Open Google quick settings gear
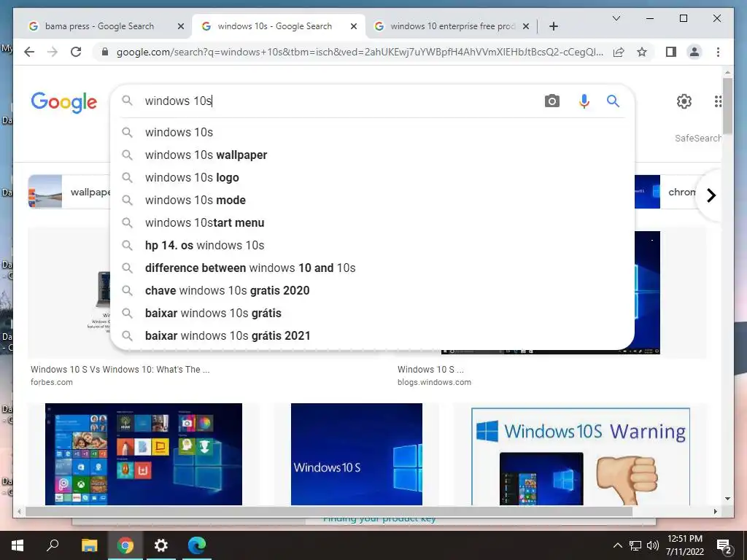 click(x=684, y=101)
